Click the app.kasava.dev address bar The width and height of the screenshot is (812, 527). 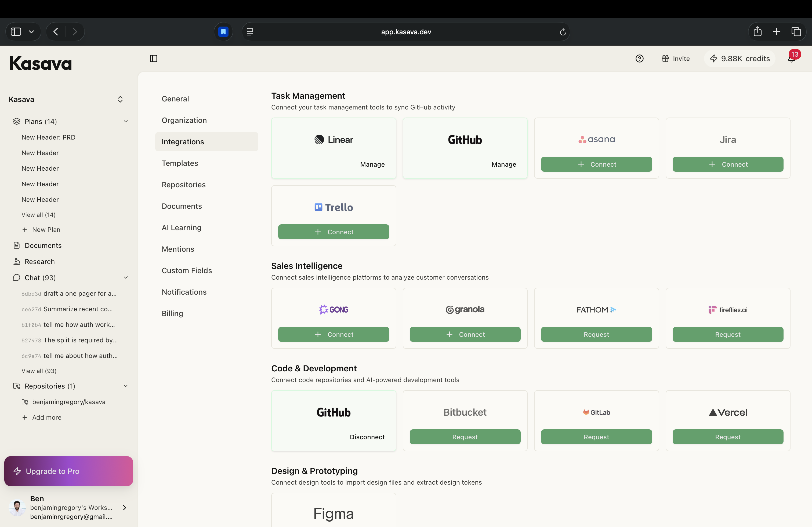tap(406, 32)
